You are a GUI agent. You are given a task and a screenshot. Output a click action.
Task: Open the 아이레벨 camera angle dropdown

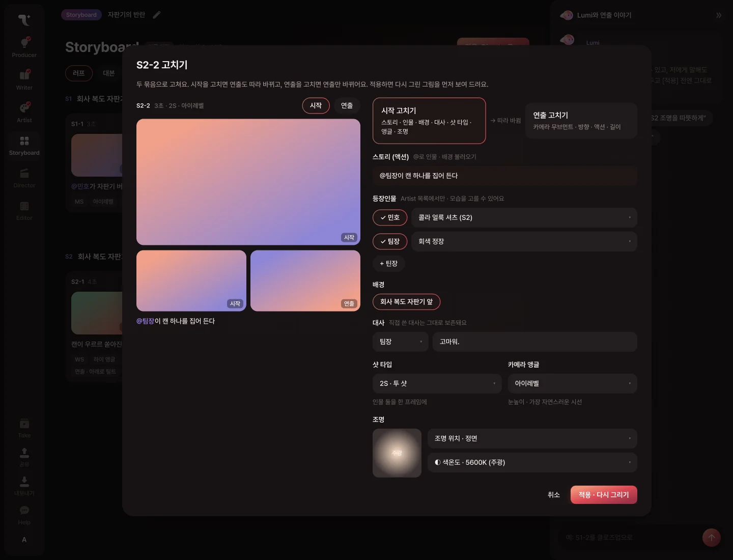pyautogui.click(x=573, y=383)
